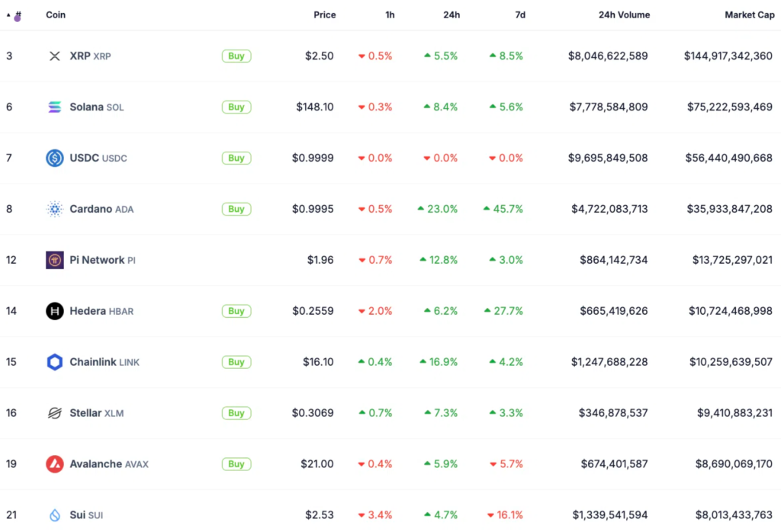Click the Cardano logo icon

click(x=54, y=210)
